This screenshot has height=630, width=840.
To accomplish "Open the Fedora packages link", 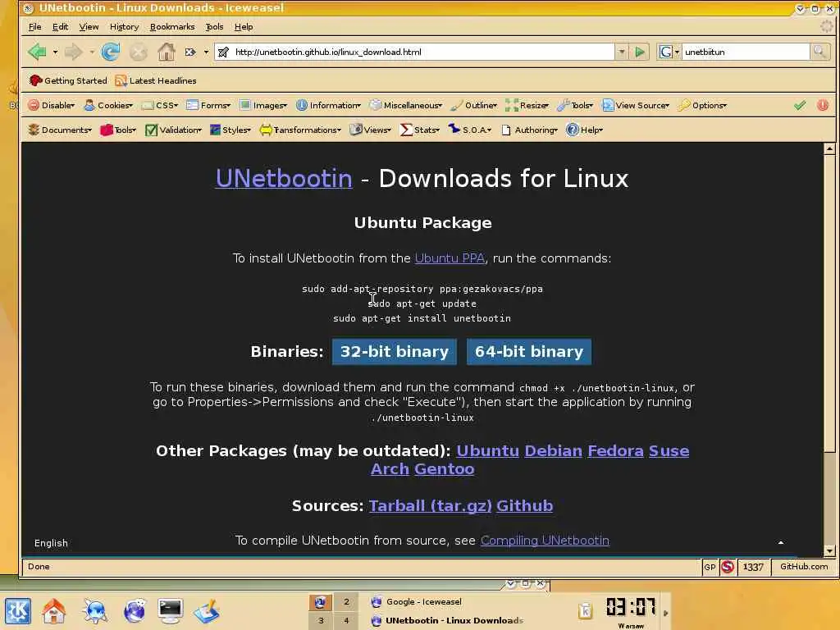I will tap(615, 451).
